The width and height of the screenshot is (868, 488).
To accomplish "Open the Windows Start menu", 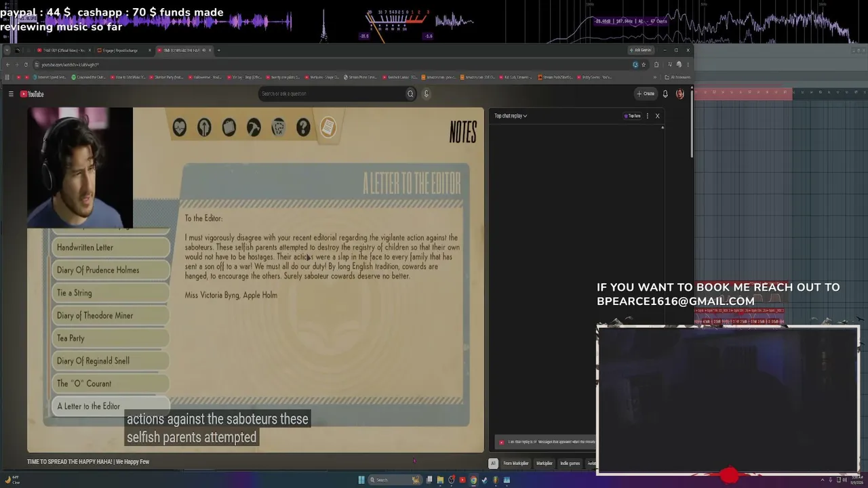I will 361,480.
